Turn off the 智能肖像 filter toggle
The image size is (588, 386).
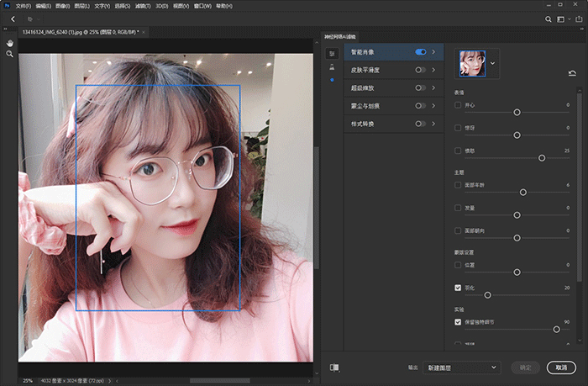[x=421, y=52]
